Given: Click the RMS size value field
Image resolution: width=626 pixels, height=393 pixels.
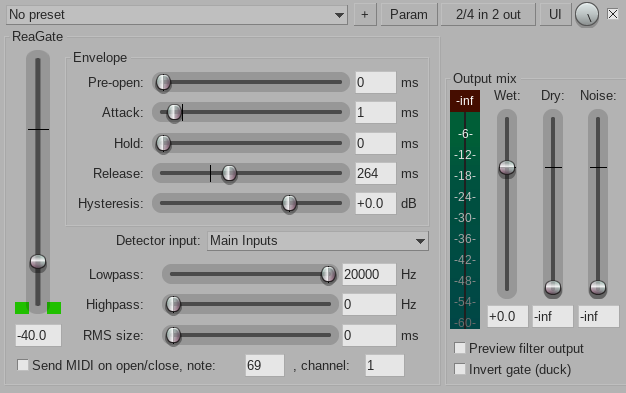Looking at the screenshot, I should pos(369,335).
